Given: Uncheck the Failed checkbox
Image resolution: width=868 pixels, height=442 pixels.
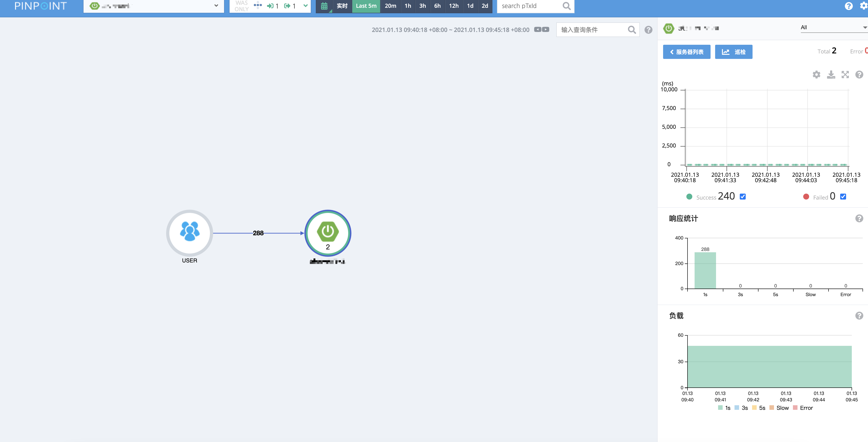Looking at the screenshot, I should coord(843,197).
